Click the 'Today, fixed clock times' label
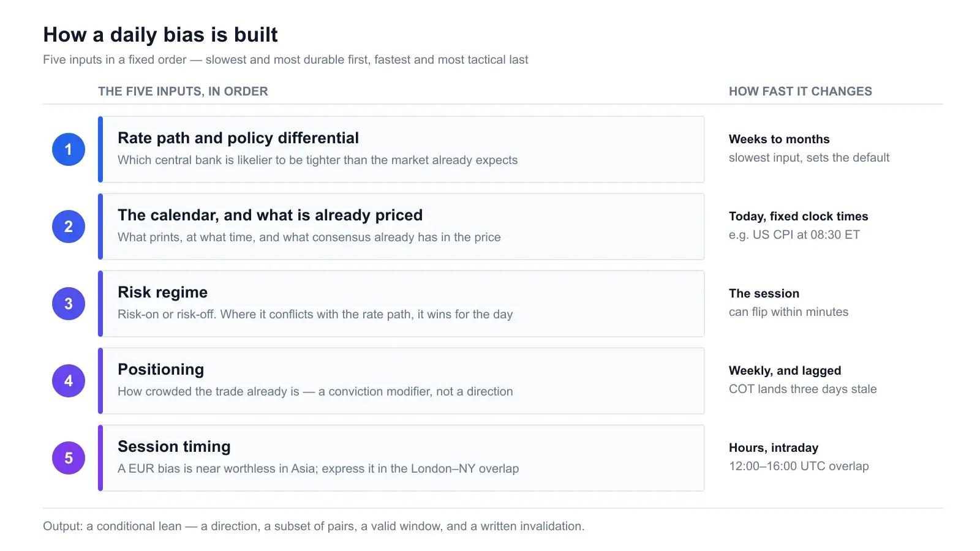Viewport: 980px width, 551px height. click(x=799, y=216)
